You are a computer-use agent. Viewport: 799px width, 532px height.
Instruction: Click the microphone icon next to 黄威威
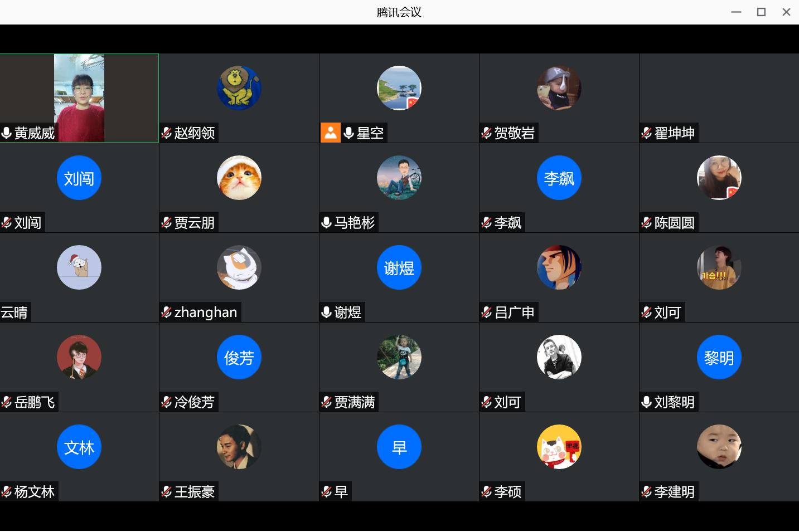point(7,133)
